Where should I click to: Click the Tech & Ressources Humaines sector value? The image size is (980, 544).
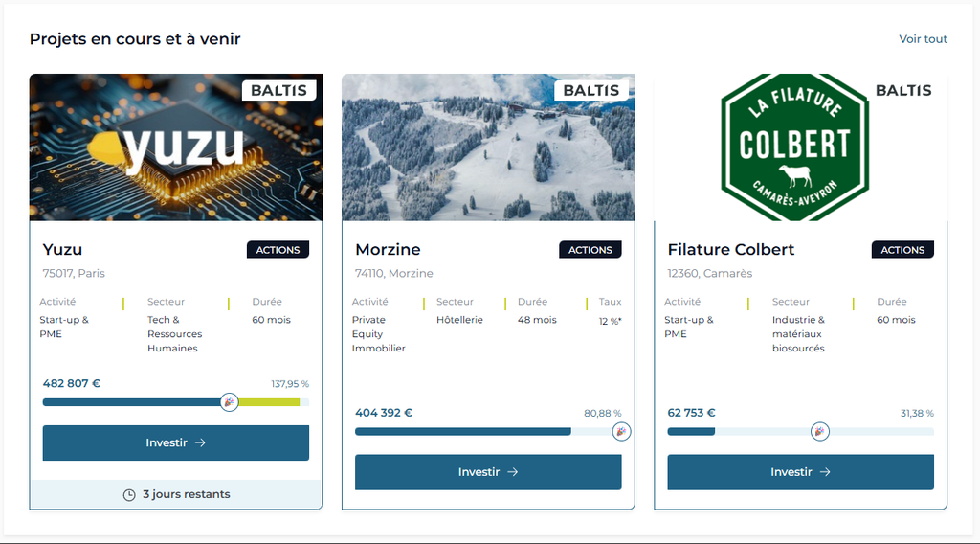point(174,334)
